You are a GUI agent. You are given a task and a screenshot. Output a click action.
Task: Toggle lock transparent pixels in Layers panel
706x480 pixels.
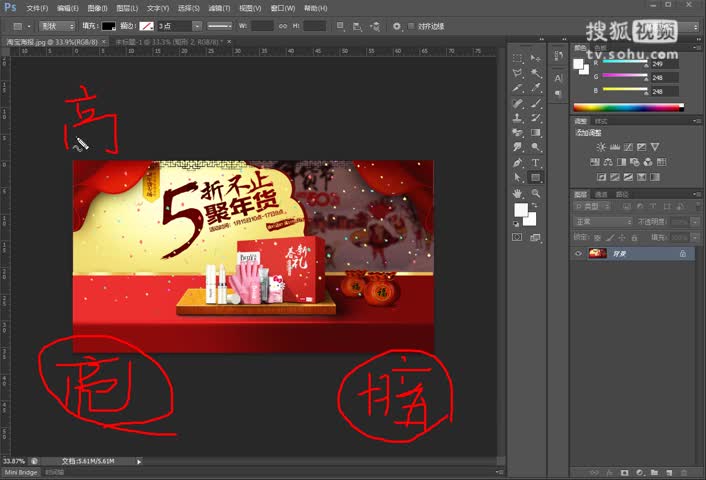coord(597,237)
